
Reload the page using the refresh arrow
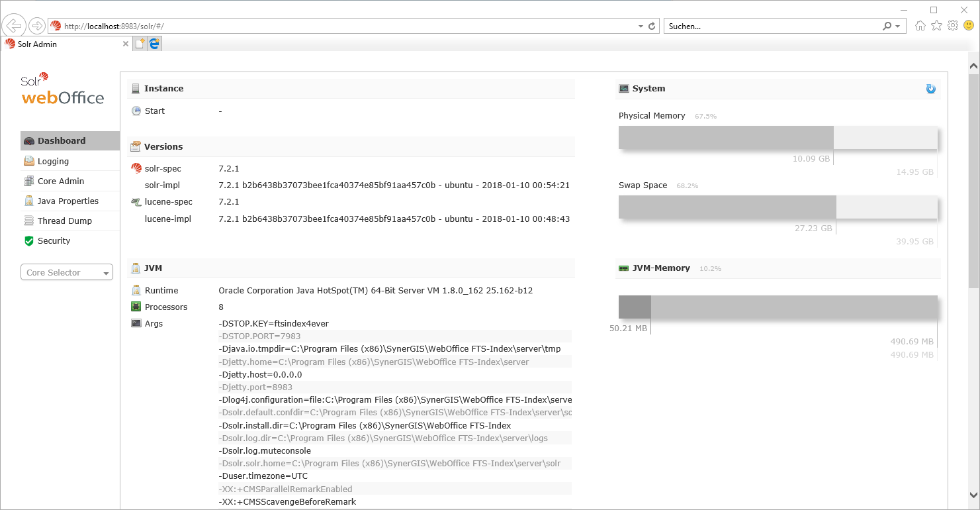(x=652, y=25)
